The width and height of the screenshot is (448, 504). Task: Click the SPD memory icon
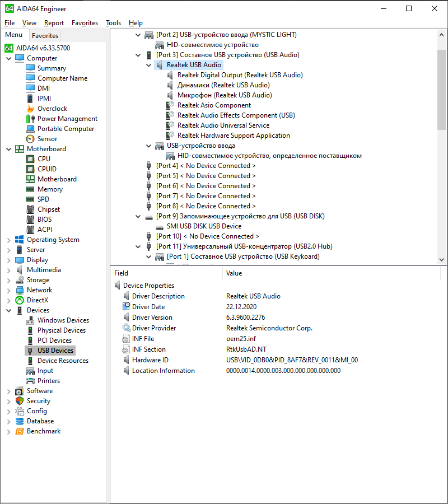point(30,199)
